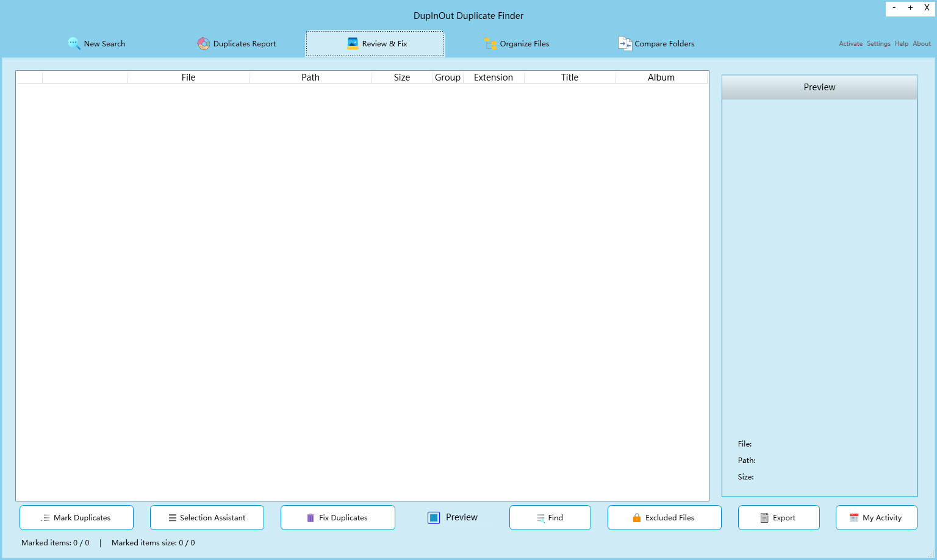Maximize the window with the '+' button

(910, 8)
